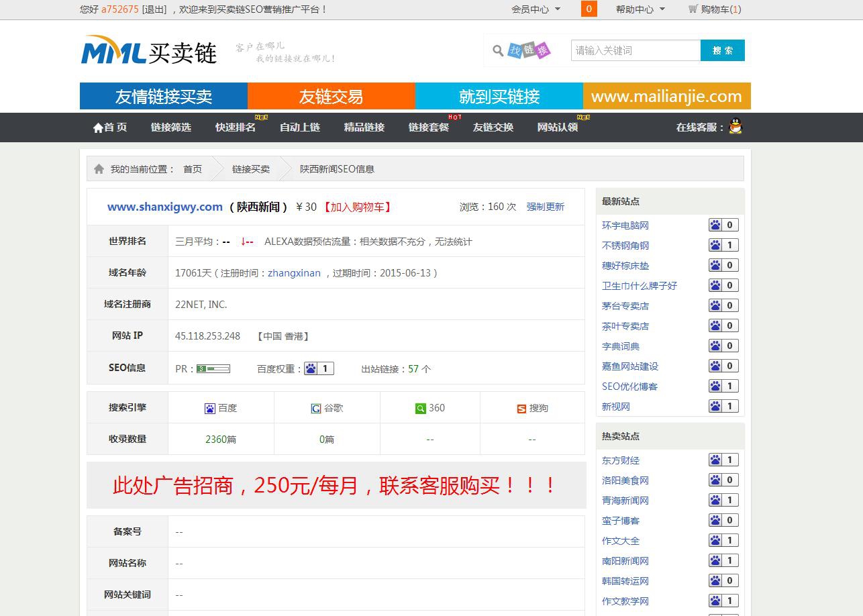Click the 友链交易 orange banner

(332, 96)
